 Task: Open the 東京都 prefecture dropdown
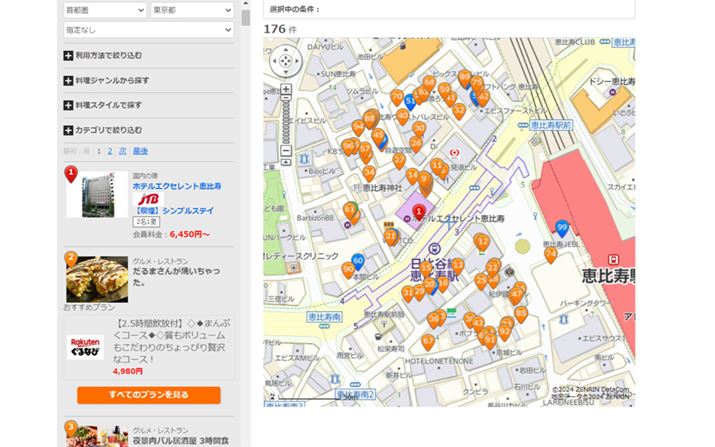pos(192,10)
